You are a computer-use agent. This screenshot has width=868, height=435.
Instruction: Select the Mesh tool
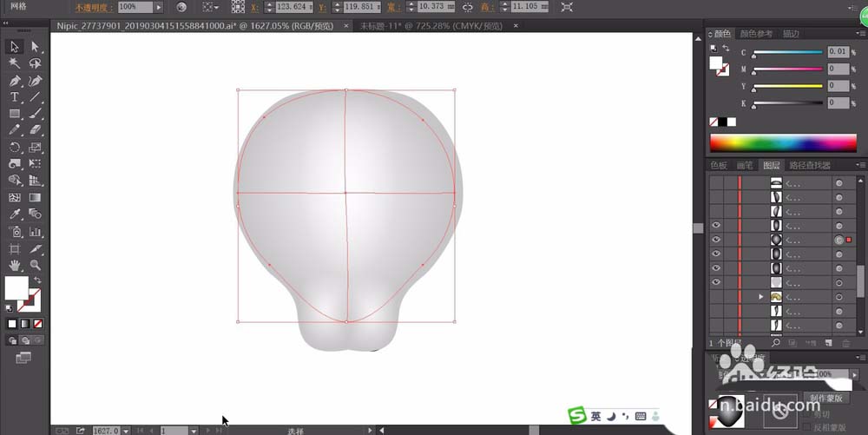coord(15,198)
